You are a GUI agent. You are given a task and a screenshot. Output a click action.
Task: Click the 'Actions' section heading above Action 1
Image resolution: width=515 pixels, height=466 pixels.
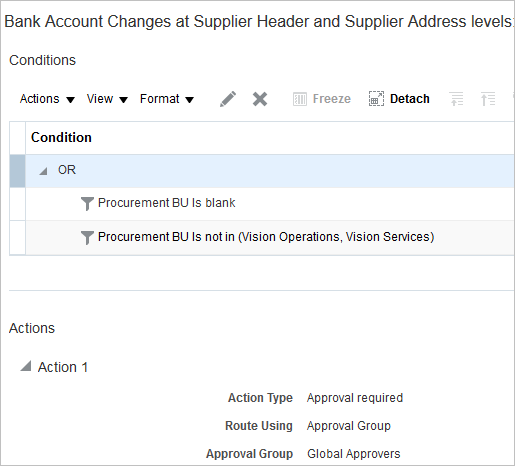(32, 328)
